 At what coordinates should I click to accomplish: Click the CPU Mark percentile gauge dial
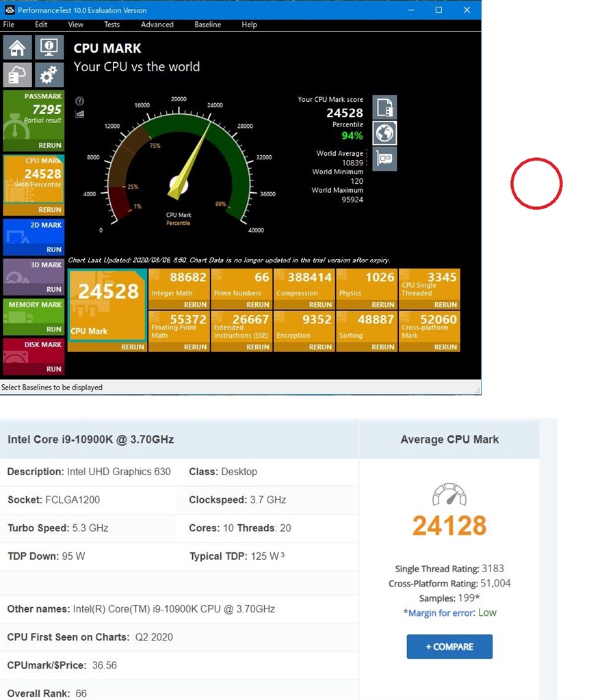[x=179, y=167]
